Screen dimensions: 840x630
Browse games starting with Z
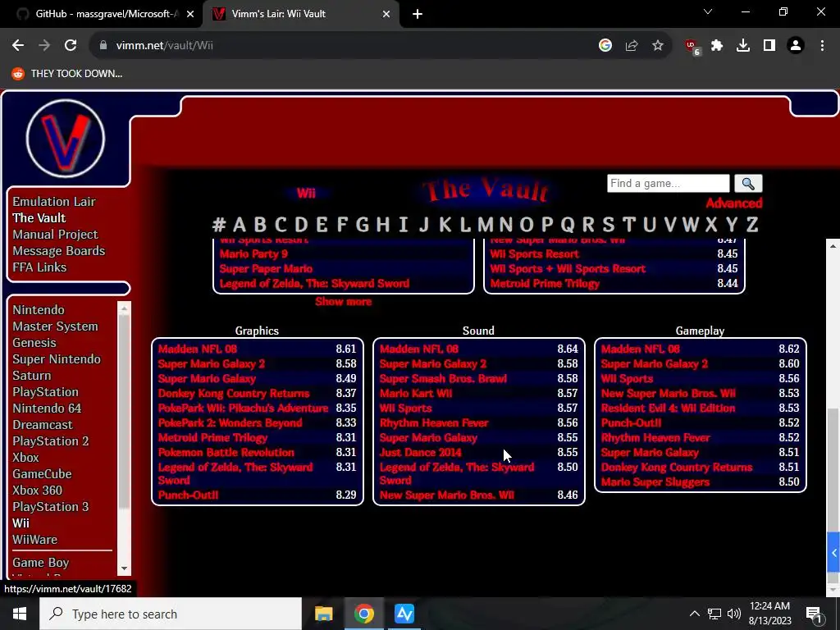pos(752,225)
